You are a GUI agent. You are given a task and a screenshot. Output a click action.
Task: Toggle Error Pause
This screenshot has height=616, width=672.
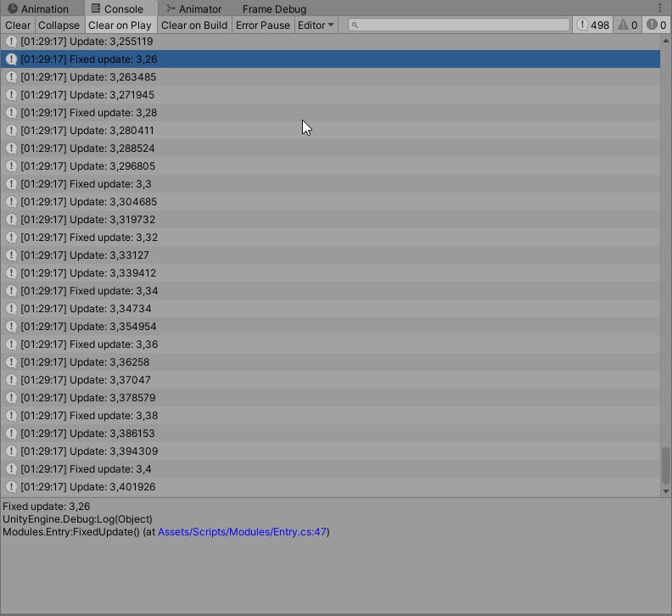click(x=263, y=25)
